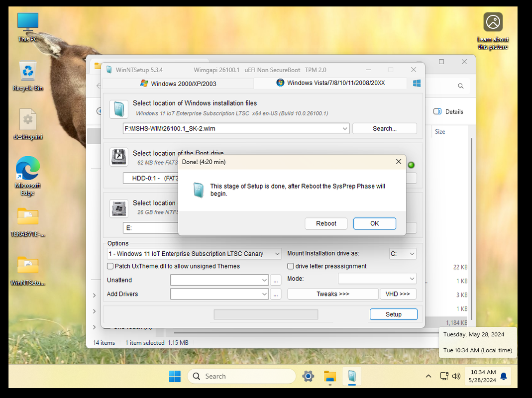Click the Installation drive hard disk icon
The height and width of the screenshot is (398, 532).
point(119,208)
